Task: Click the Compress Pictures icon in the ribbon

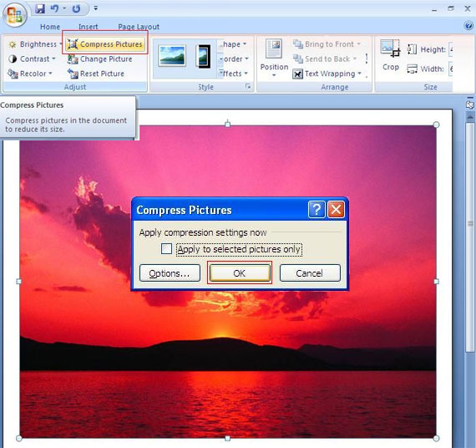Action: click(73, 44)
